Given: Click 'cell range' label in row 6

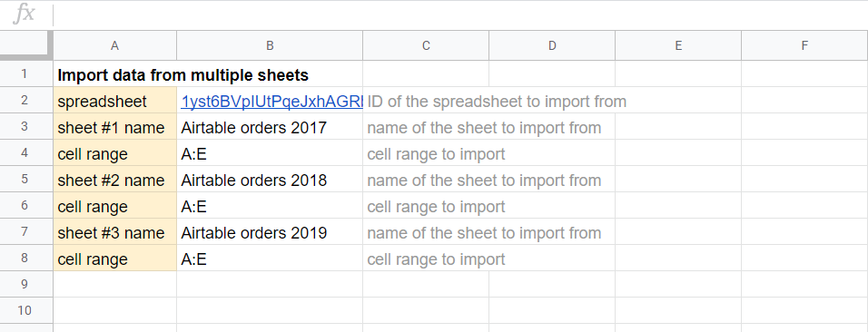Looking at the screenshot, I should coord(115,206).
